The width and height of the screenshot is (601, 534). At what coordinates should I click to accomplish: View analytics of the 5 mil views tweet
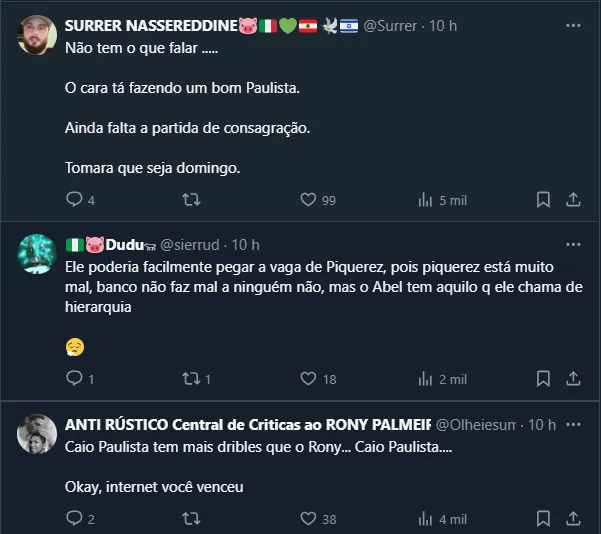425,200
